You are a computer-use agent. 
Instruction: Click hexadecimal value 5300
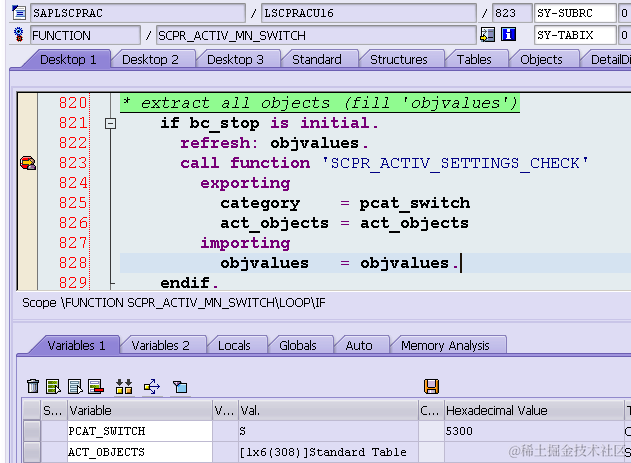coord(459,431)
